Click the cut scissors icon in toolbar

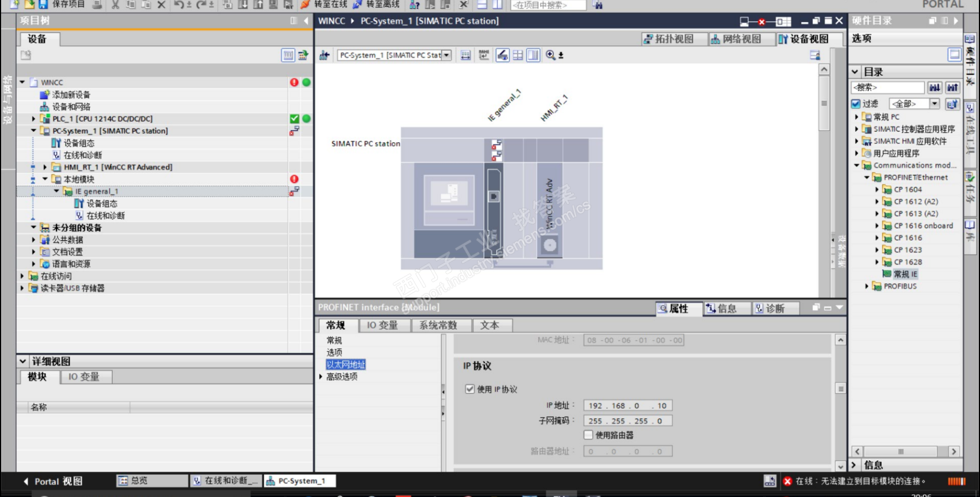[115, 4]
